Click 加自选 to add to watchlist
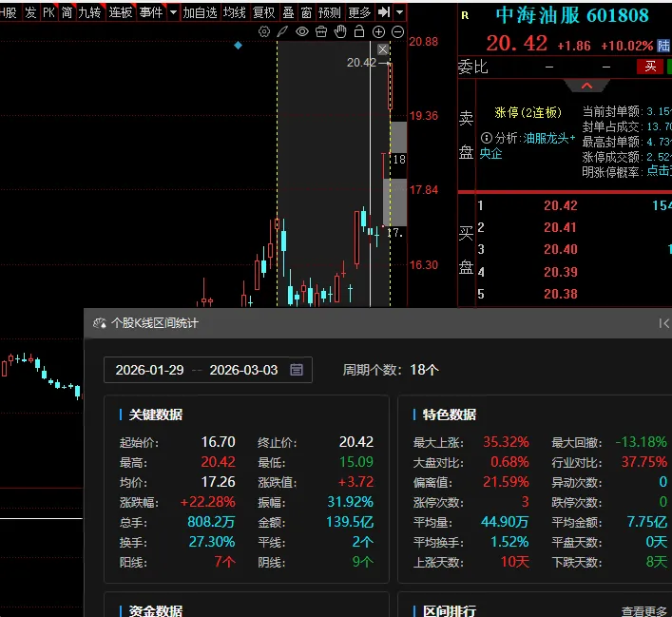Image resolution: width=672 pixels, height=617 pixels. point(201,13)
